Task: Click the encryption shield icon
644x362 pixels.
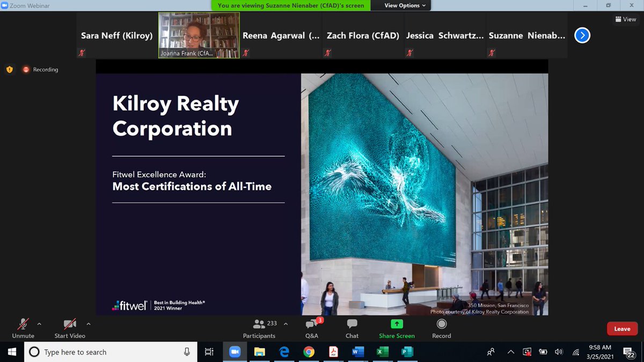Action: (10, 69)
